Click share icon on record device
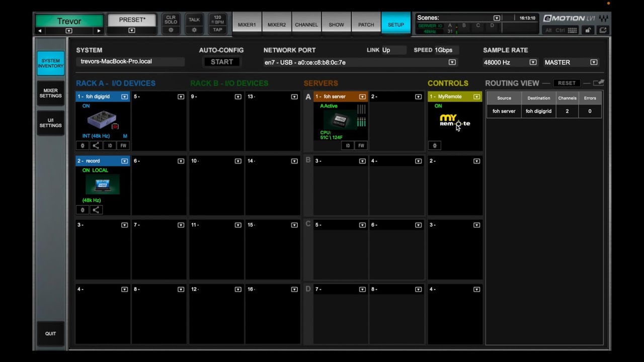644x362 pixels. coord(96,210)
